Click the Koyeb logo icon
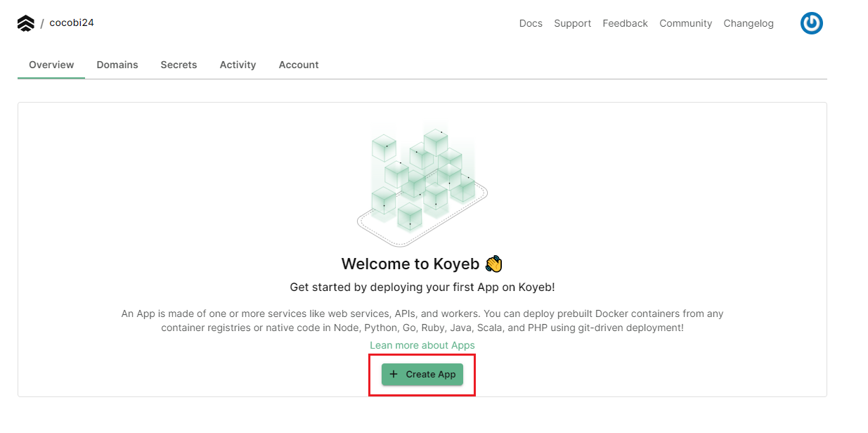The height and width of the screenshot is (433, 868). point(25,23)
